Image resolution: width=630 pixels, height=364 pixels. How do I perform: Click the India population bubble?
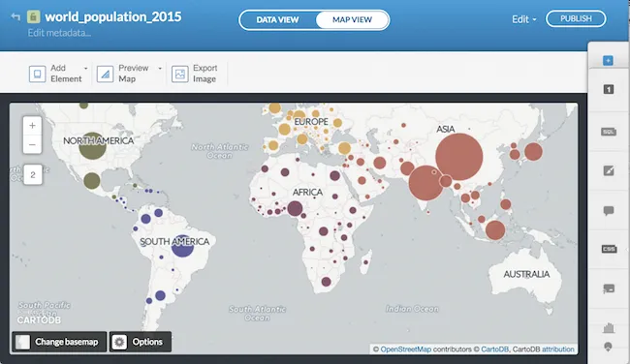click(425, 183)
